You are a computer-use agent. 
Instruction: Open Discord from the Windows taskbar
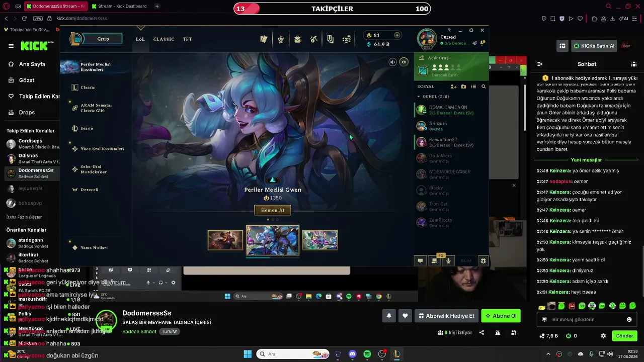tap(352, 354)
